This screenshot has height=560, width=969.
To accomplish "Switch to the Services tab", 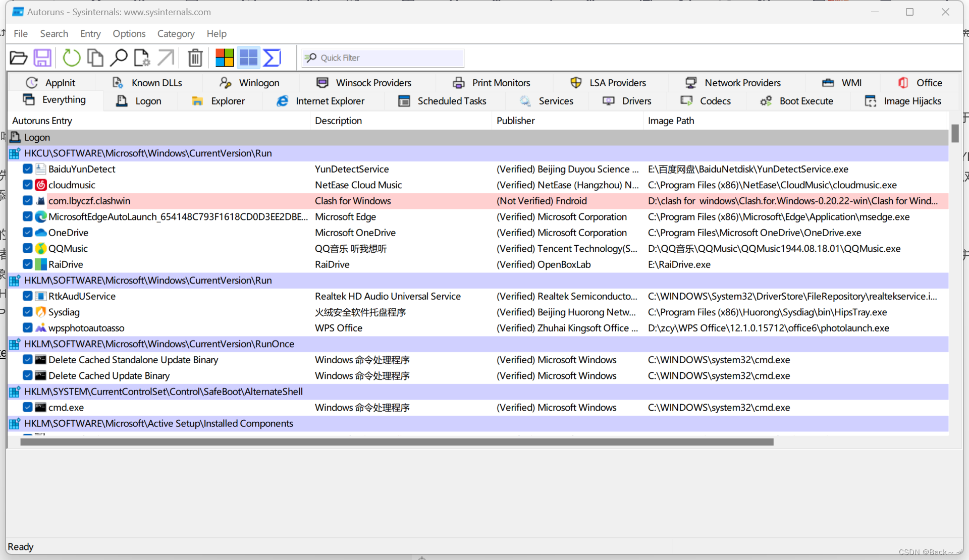I will point(556,100).
